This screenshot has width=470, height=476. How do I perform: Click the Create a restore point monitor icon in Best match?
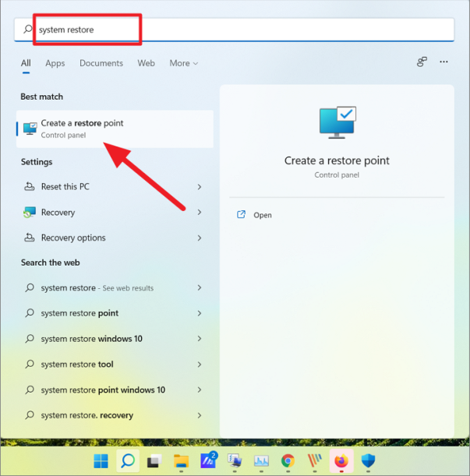(x=30, y=129)
